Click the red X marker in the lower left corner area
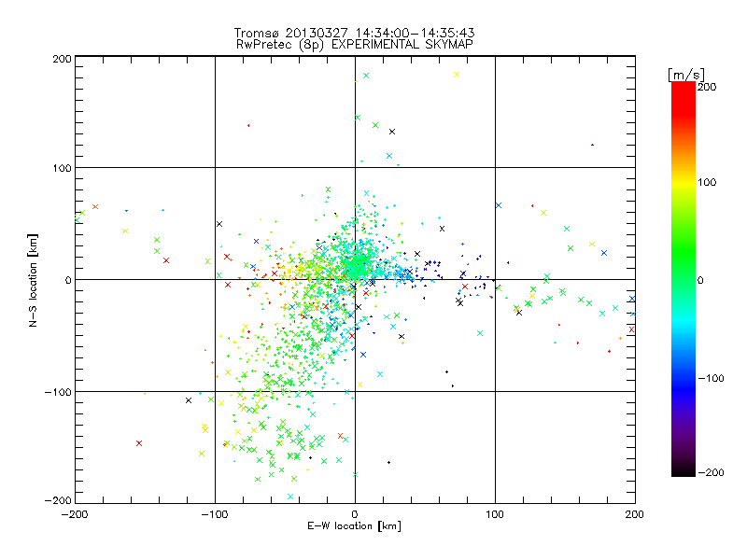Viewport: 747px width, 560px height. [x=139, y=443]
